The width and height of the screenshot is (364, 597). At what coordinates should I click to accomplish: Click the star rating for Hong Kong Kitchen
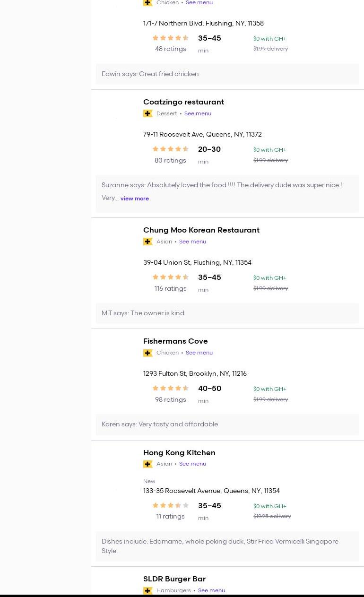(171, 506)
